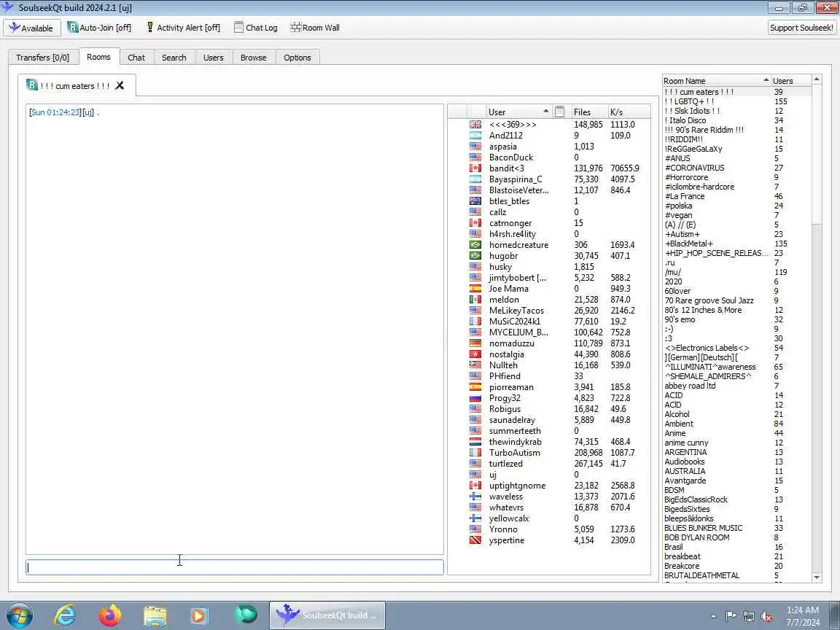Switch to the Chat tab
The image size is (840, 630).
136,58
